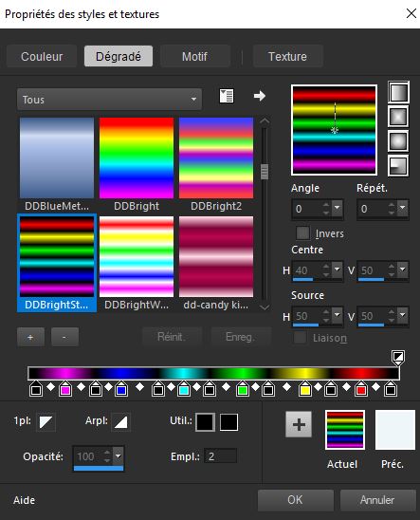Switch to the Texture tab
The height and width of the screenshot is (520, 420).
coord(287,56)
